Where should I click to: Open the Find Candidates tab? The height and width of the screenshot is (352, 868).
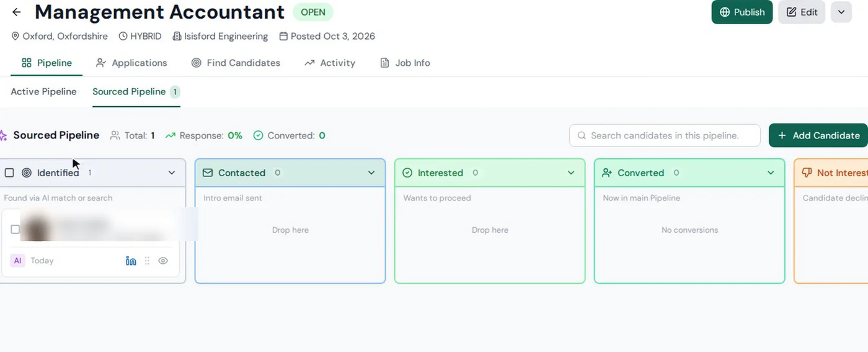236,63
